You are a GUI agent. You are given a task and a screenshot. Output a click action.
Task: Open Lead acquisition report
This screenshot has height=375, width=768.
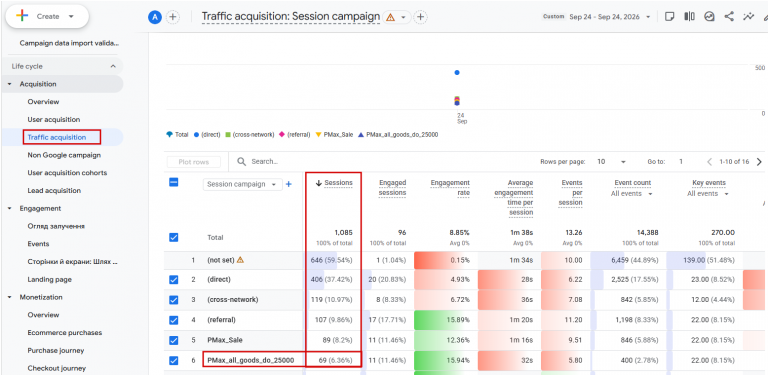[x=54, y=190]
